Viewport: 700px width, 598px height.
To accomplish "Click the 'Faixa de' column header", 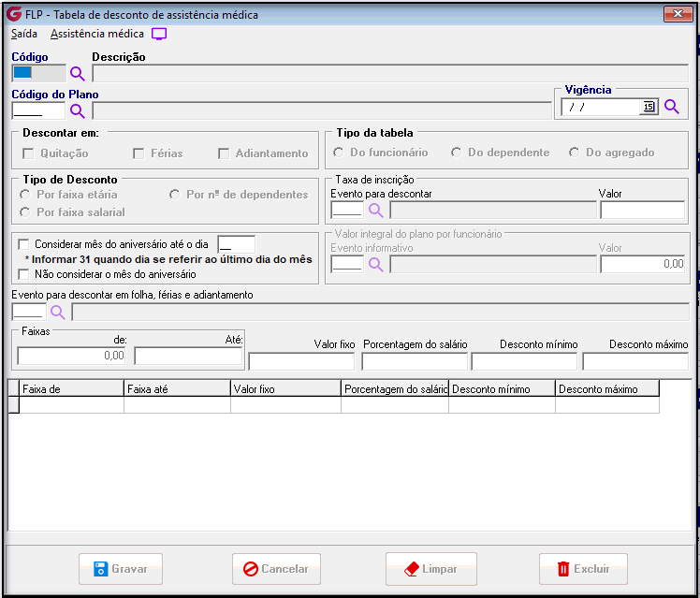I will [71, 388].
